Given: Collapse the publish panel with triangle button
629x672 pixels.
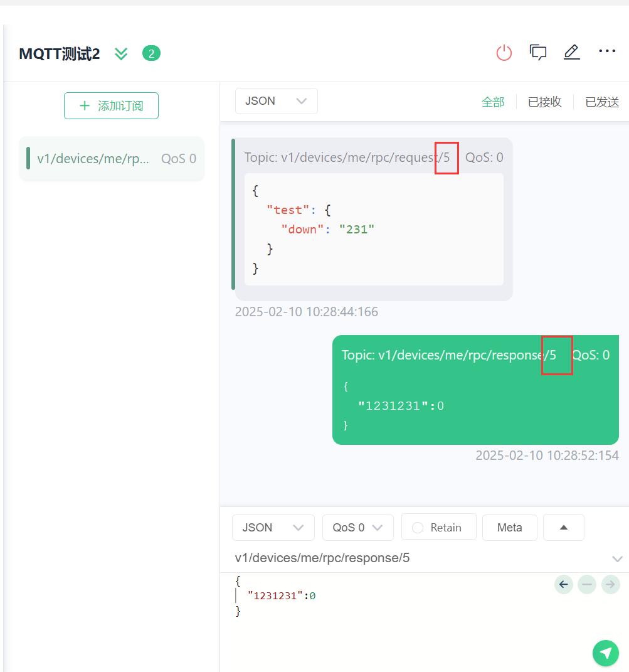Looking at the screenshot, I should point(563,528).
